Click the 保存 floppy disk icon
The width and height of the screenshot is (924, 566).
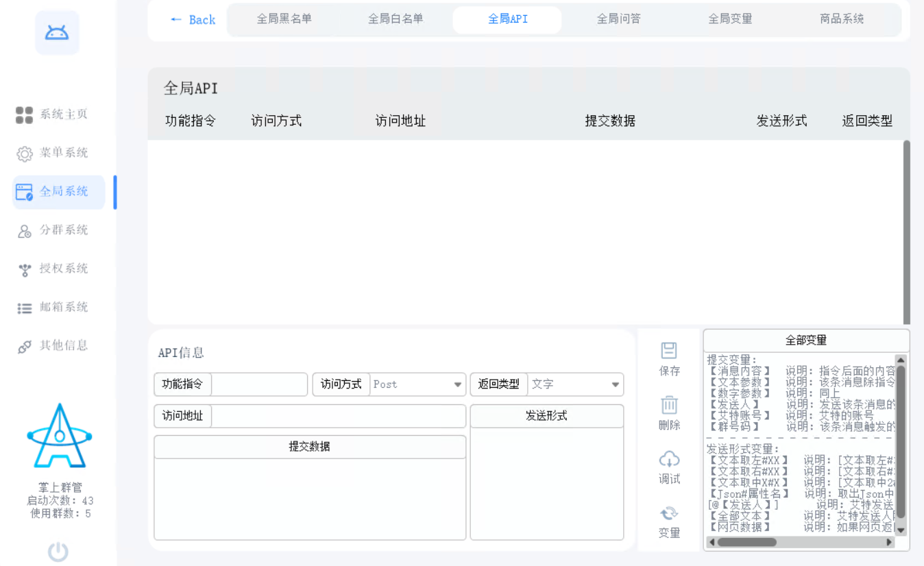[x=669, y=351]
